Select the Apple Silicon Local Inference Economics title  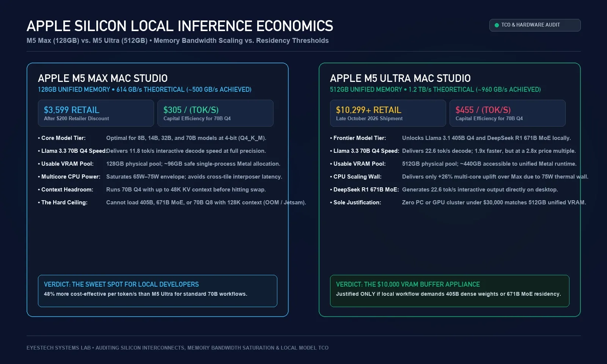pyautogui.click(x=180, y=26)
